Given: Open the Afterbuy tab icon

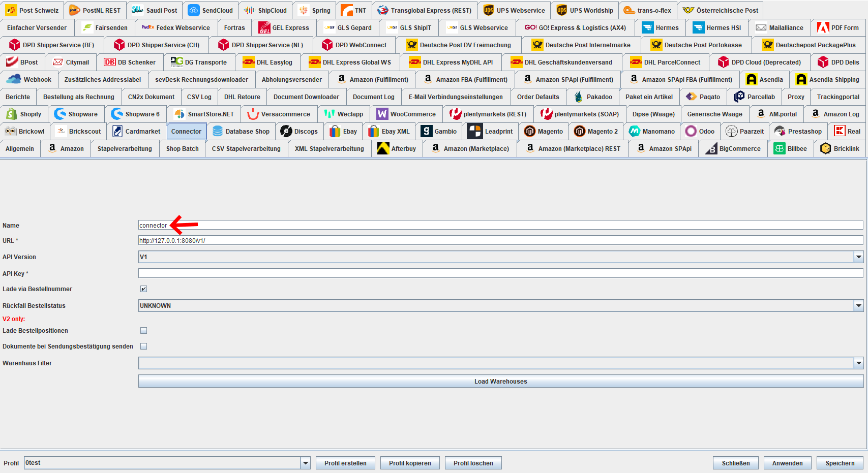Looking at the screenshot, I should [x=383, y=148].
